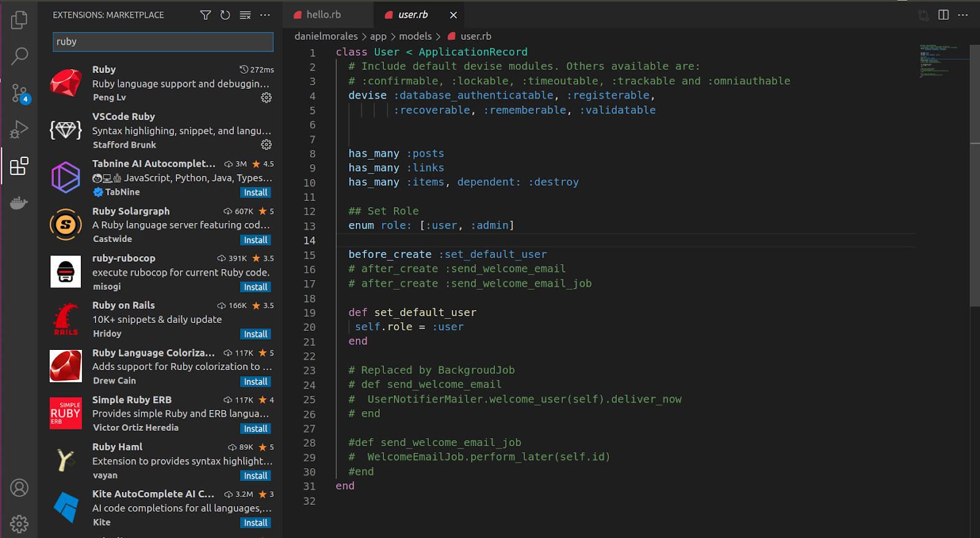Clear extensions search results icon
The image size is (980, 538).
[x=245, y=15]
